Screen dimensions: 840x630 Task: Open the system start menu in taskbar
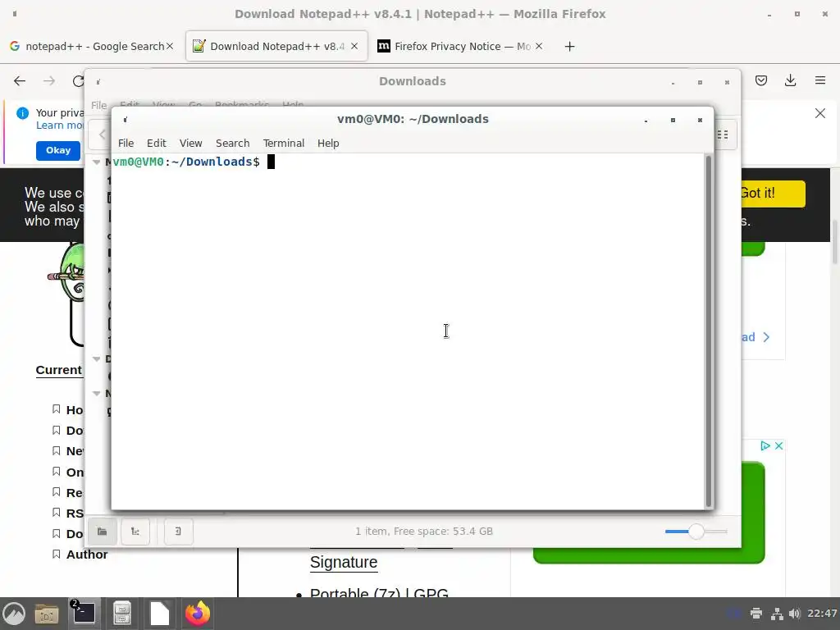[x=14, y=614]
